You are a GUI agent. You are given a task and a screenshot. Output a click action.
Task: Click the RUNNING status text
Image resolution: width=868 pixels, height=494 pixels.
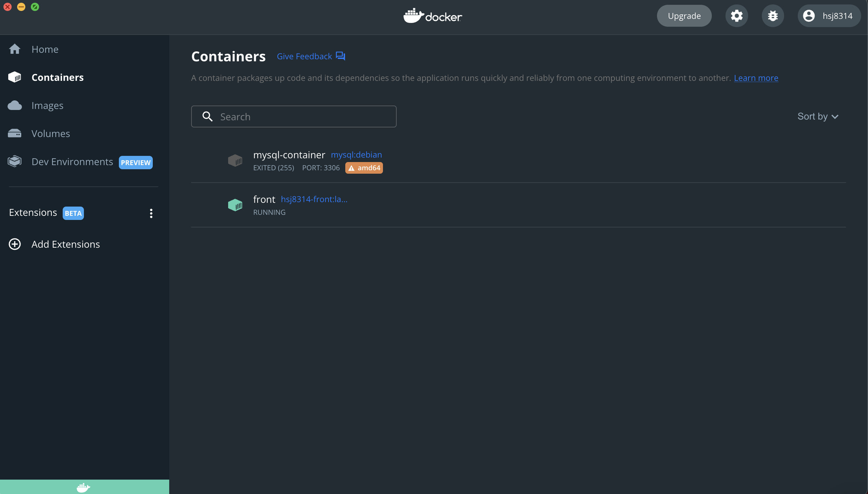pos(269,212)
